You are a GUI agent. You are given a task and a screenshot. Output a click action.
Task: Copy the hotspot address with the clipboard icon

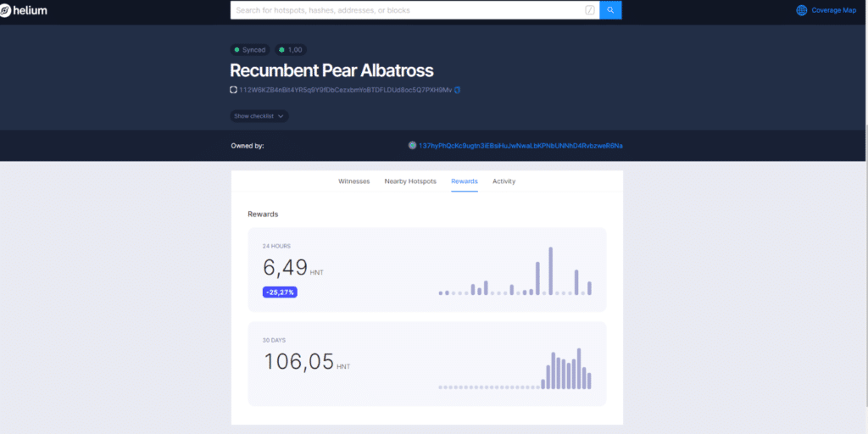pos(457,90)
